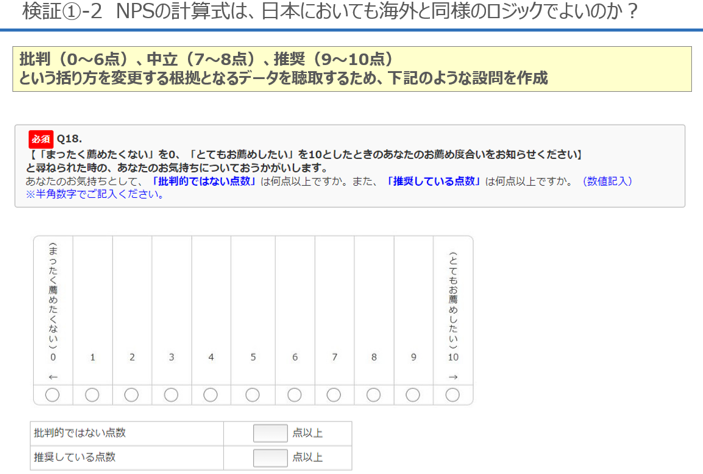This screenshot has width=703, height=474.
Task: Click the 推奨している点数 row label
Action: click(x=75, y=457)
